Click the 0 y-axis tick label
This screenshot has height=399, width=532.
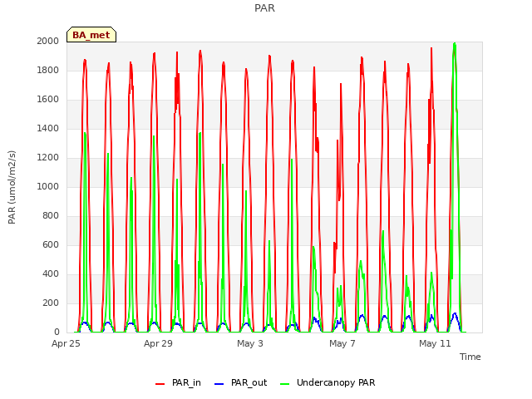pyautogui.click(x=57, y=332)
